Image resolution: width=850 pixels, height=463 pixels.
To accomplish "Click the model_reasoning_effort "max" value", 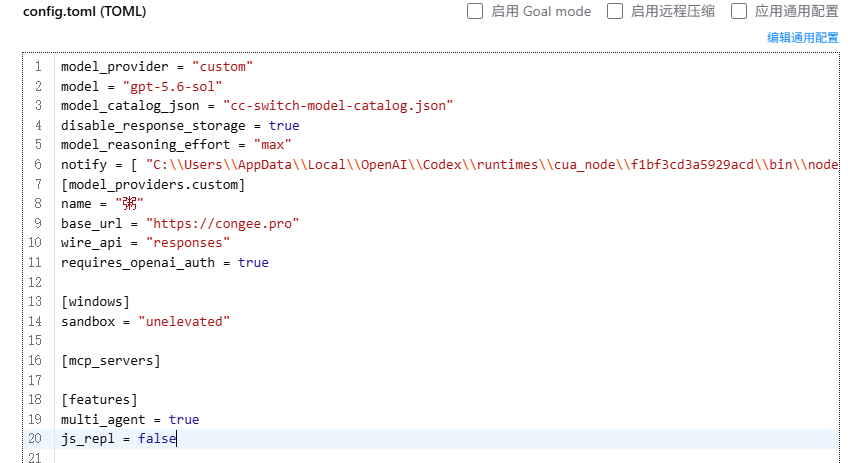I will [x=272, y=145].
